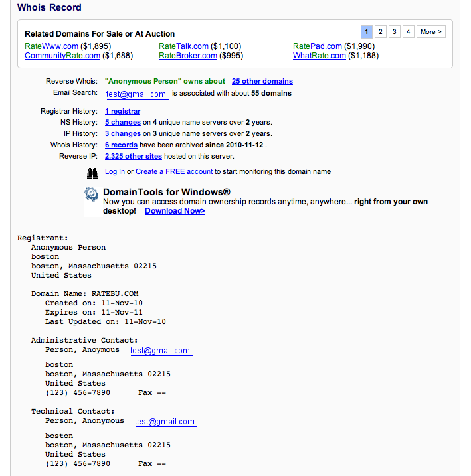Viewport: 471px width, 476px height.
Task: Click 'Person, Anoymous' administrative contact name
Action: pos(82,350)
